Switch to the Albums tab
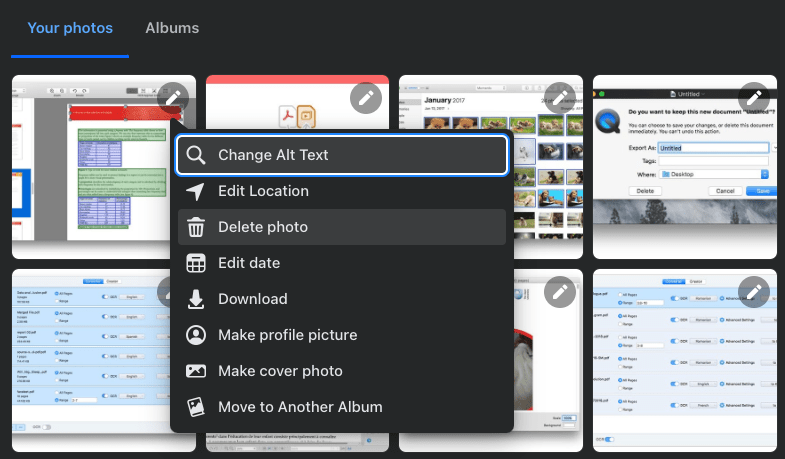This screenshot has height=459, width=785. click(x=172, y=28)
